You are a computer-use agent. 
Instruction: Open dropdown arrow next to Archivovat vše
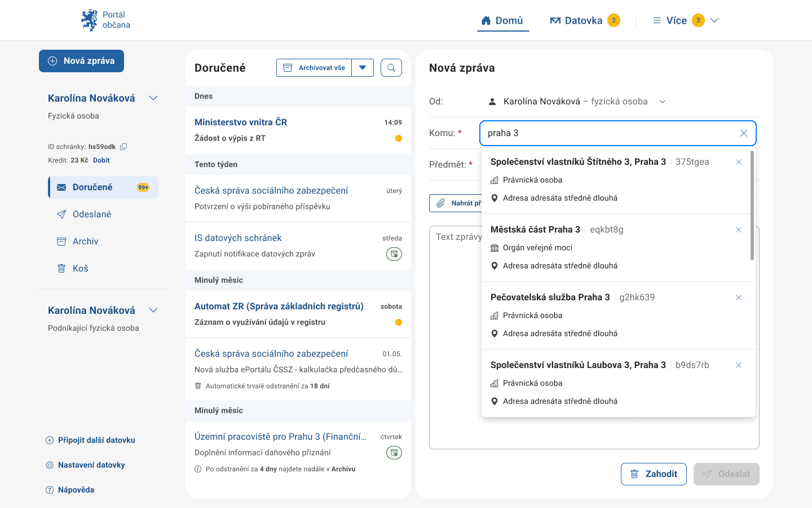pyautogui.click(x=363, y=68)
